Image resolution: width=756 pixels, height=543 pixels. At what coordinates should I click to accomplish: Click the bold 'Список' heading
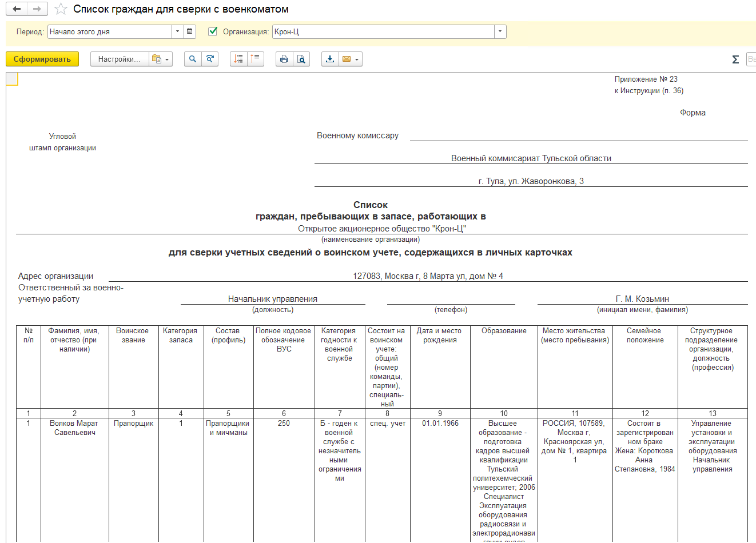pyautogui.click(x=371, y=205)
